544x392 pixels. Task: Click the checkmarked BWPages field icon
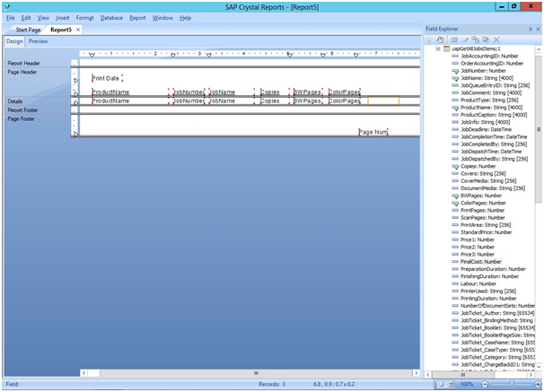point(455,195)
